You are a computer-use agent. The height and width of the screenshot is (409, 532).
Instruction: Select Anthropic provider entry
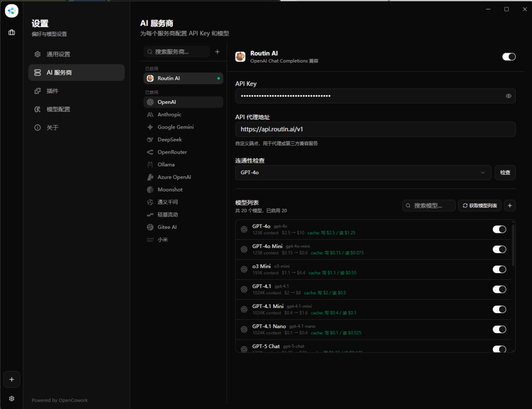click(183, 115)
